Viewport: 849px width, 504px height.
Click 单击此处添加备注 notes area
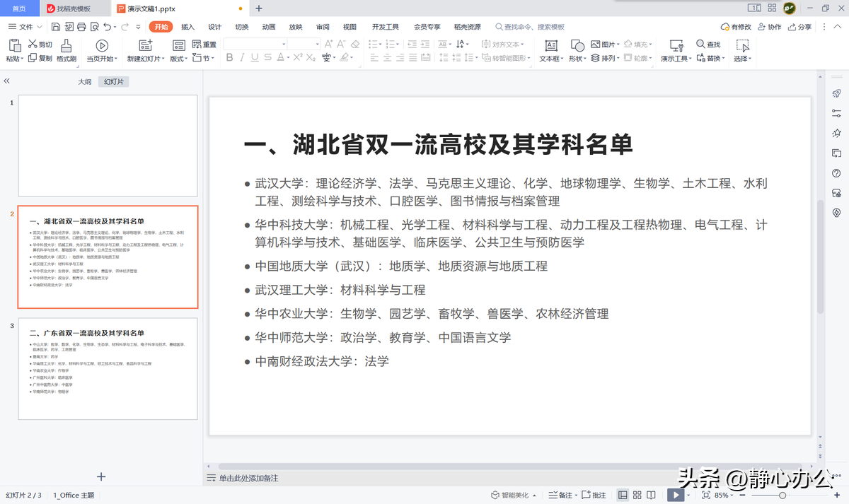[248, 479]
